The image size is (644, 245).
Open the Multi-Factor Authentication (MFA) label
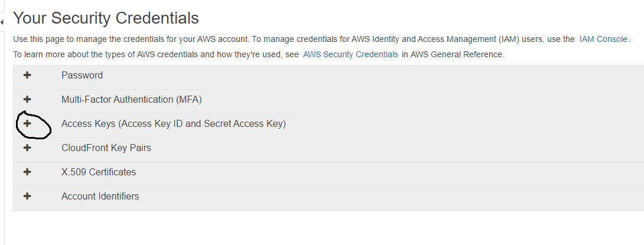[131, 100]
